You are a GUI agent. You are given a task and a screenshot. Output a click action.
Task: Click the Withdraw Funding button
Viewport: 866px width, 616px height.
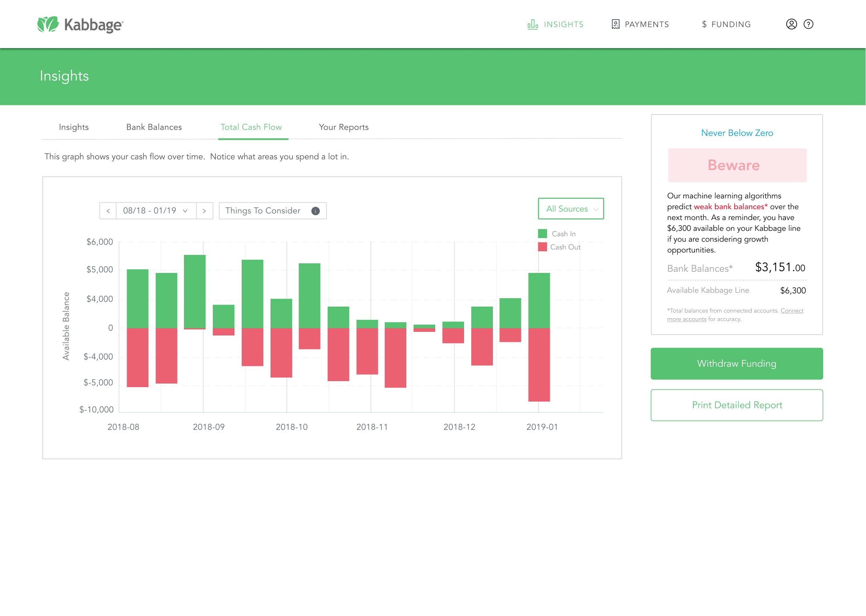click(737, 364)
